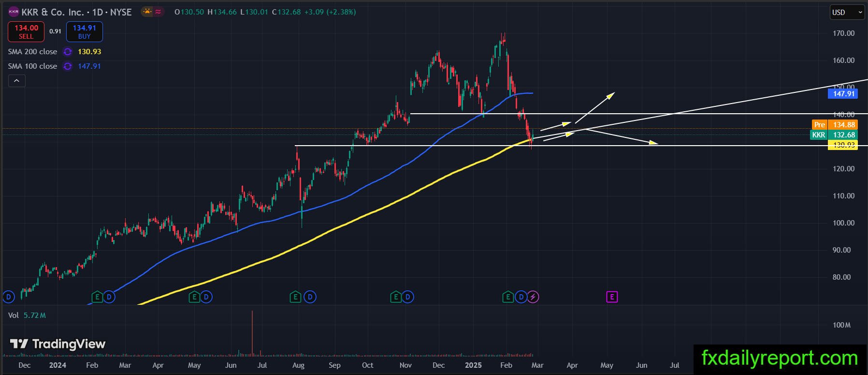This screenshot has width=868, height=375.
Task: Click the earnings E marker near August 2024
Action: pos(295,297)
